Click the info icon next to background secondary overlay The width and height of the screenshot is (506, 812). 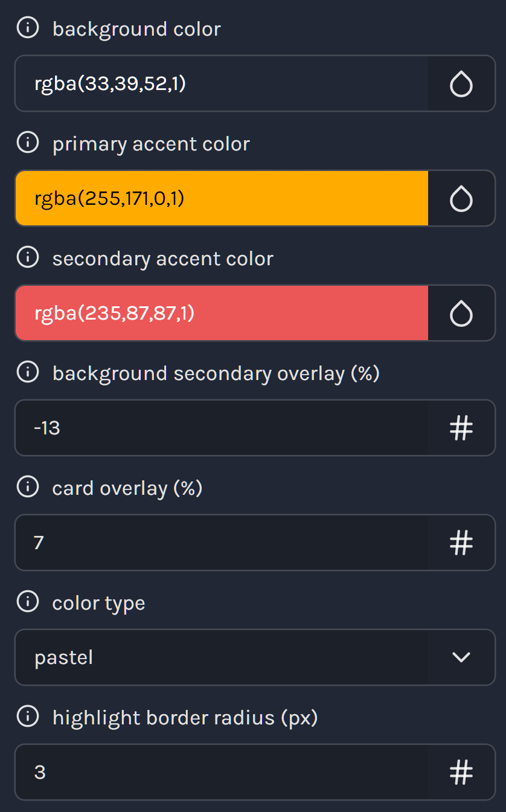[x=28, y=372]
